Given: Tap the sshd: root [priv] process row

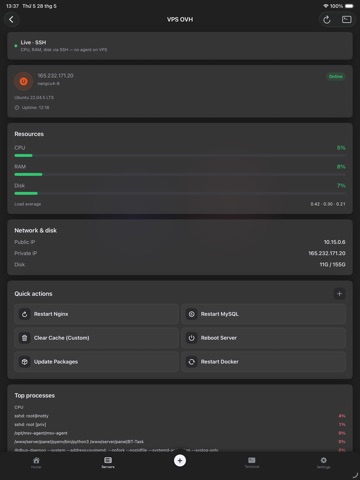Looking at the screenshot, I should pyautogui.click(x=180, y=425).
